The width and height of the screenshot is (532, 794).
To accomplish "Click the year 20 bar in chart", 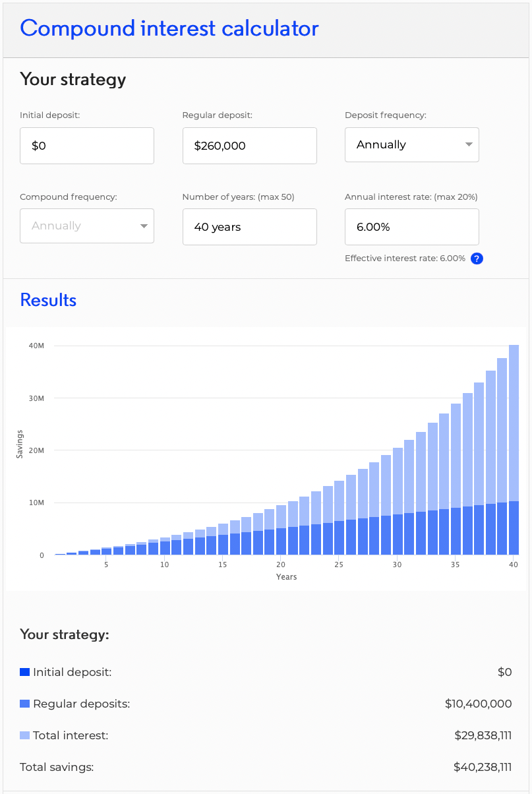I will [x=281, y=530].
